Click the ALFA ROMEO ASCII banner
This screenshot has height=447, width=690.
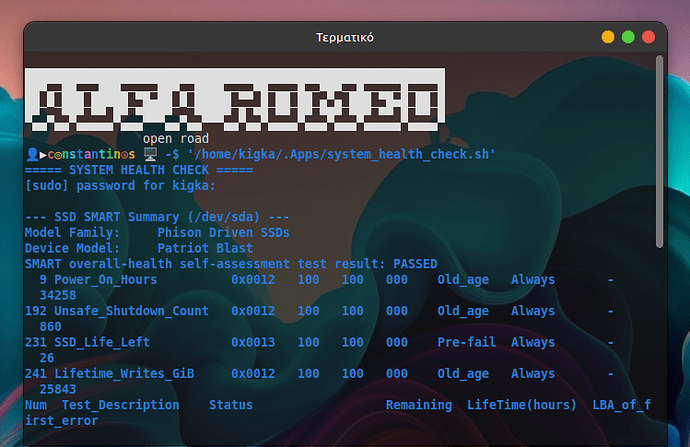235,100
